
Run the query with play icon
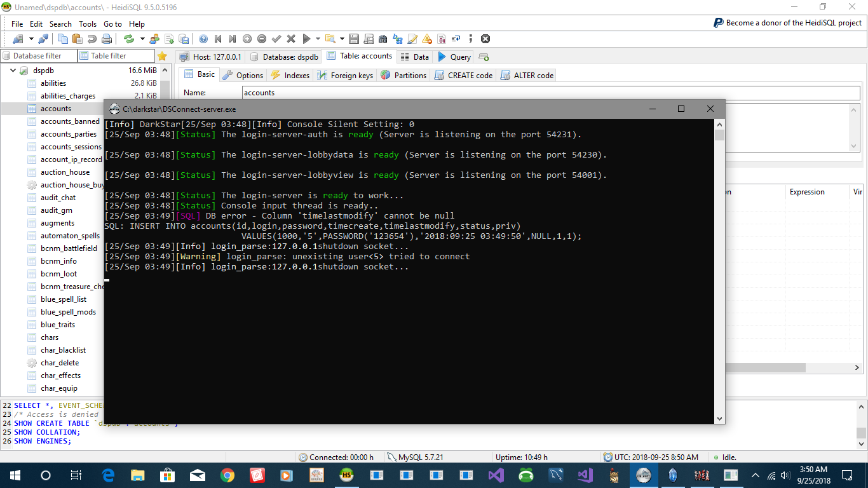tap(306, 39)
